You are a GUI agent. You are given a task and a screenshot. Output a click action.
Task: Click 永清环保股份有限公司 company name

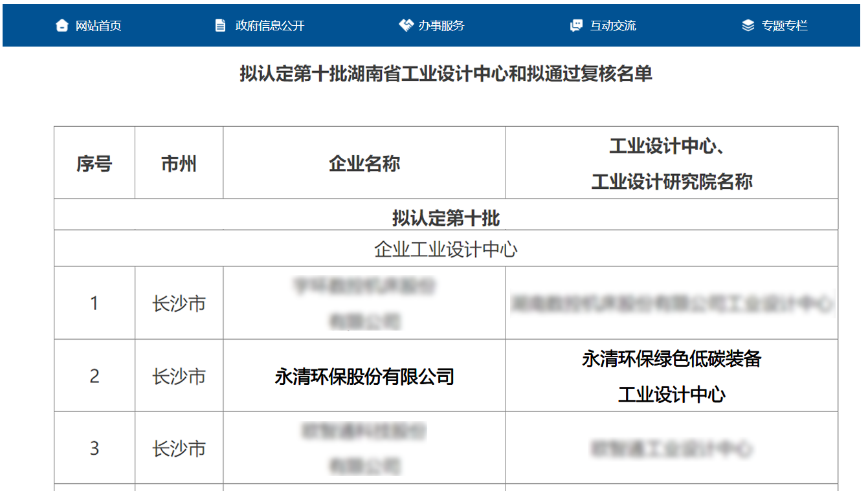(x=364, y=376)
